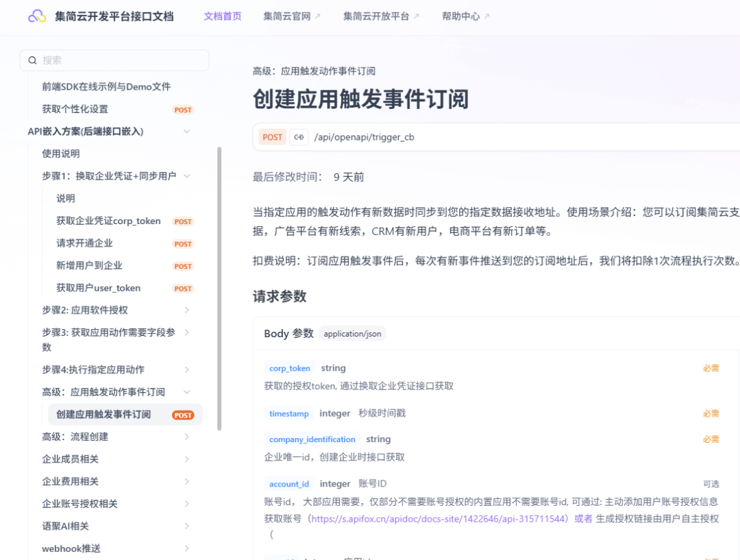
Task: Open 集简云开放平台 in top navigation
Action: [376, 16]
